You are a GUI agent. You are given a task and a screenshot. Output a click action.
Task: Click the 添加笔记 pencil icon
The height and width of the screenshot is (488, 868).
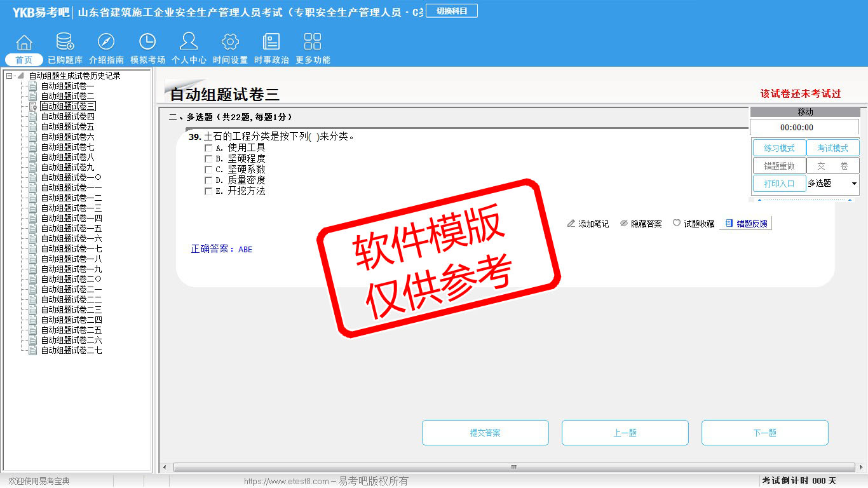pyautogui.click(x=571, y=224)
